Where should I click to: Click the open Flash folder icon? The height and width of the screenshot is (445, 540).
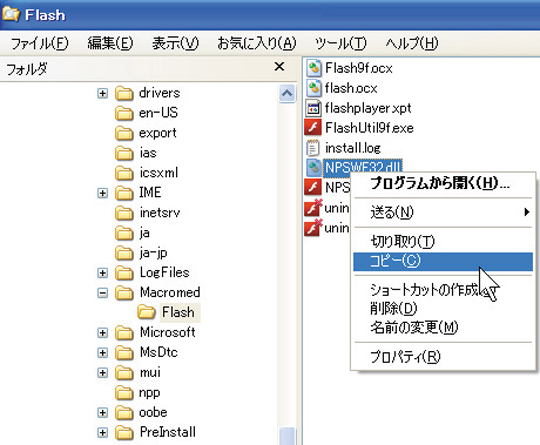pos(146,312)
